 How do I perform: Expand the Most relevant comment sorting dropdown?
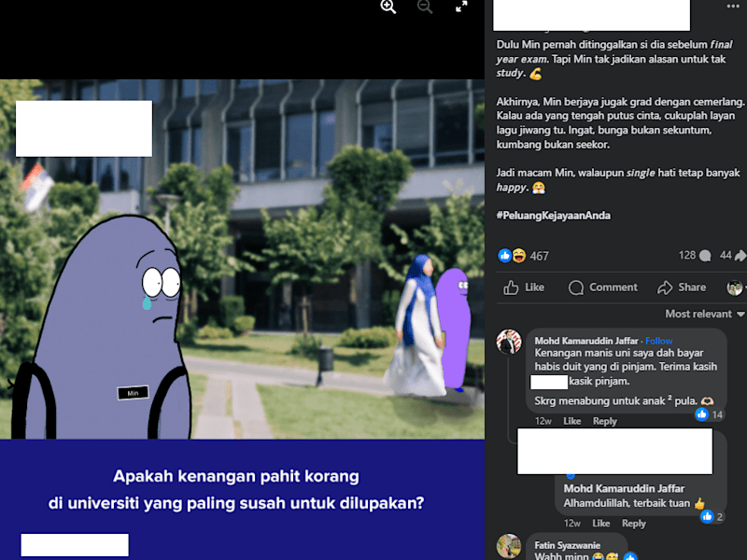tap(705, 314)
